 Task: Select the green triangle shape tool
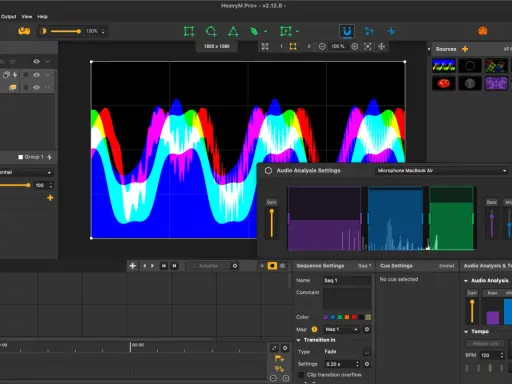click(233, 31)
